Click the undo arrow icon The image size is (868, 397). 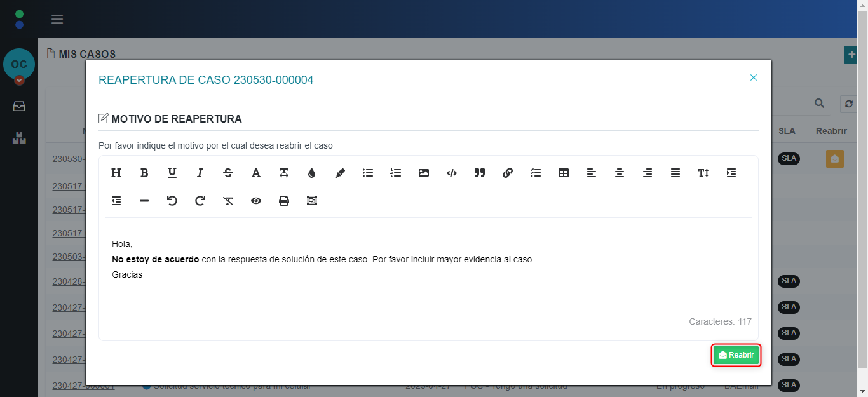coord(172,201)
